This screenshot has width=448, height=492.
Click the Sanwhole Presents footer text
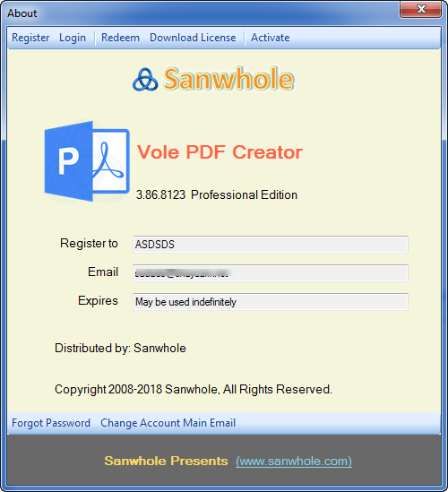coord(166,461)
